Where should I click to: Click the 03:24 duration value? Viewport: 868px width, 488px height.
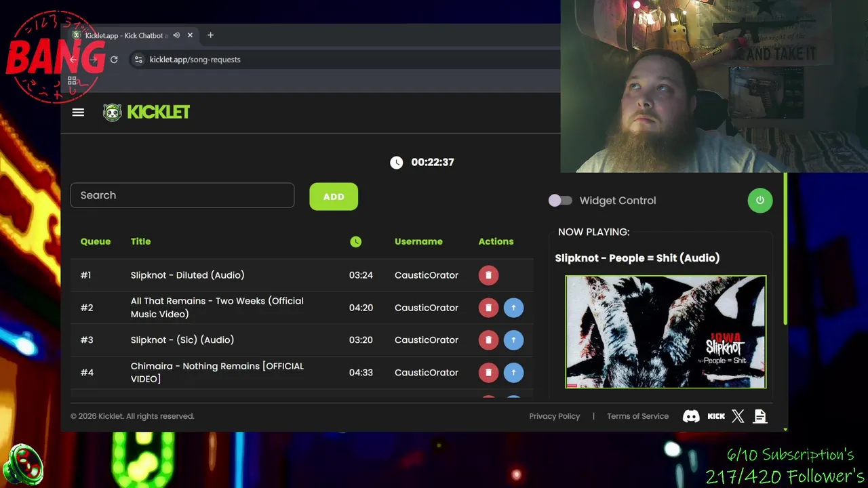click(x=361, y=275)
